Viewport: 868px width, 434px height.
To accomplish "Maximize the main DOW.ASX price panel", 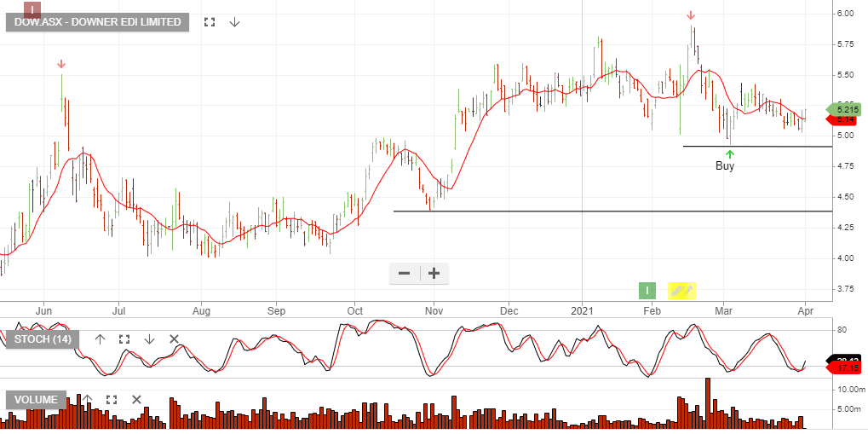I will click(210, 22).
